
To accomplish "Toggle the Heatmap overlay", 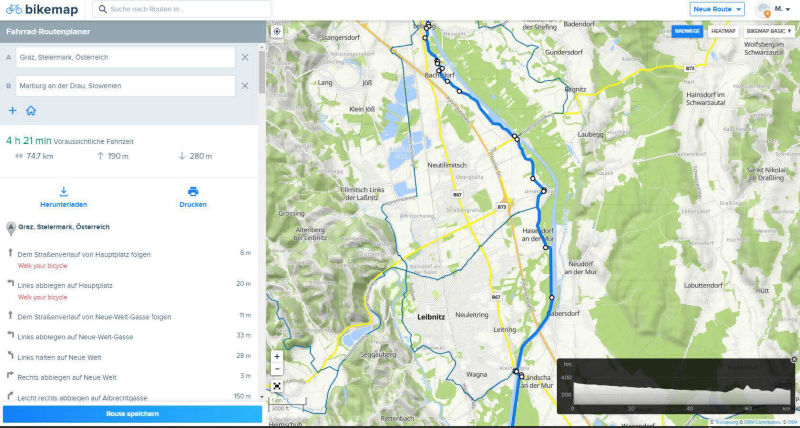I will coord(723,31).
